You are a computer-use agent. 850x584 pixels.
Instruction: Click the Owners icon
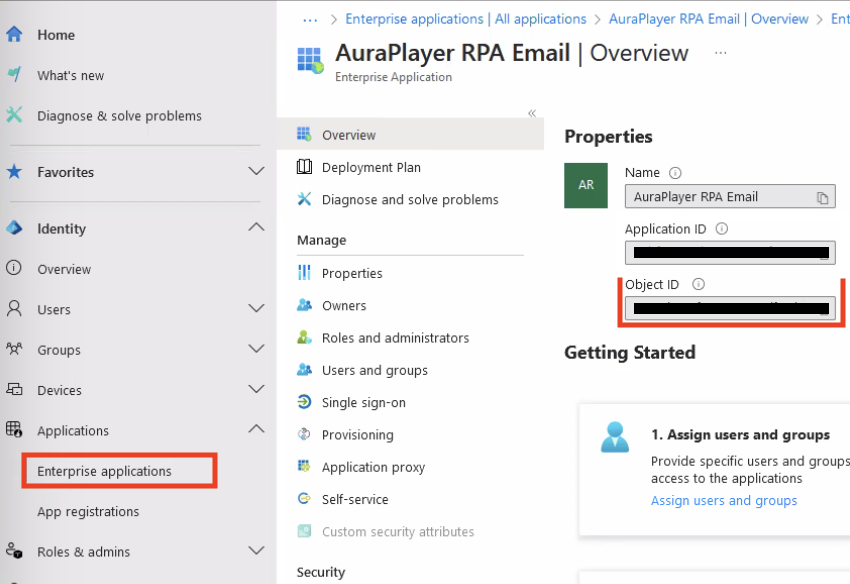pyautogui.click(x=304, y=305)
